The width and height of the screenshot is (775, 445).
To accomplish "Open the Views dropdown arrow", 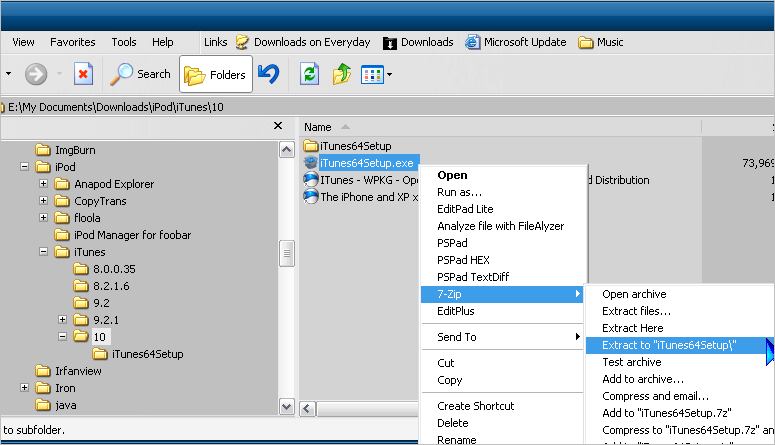I will pos(389,75).
